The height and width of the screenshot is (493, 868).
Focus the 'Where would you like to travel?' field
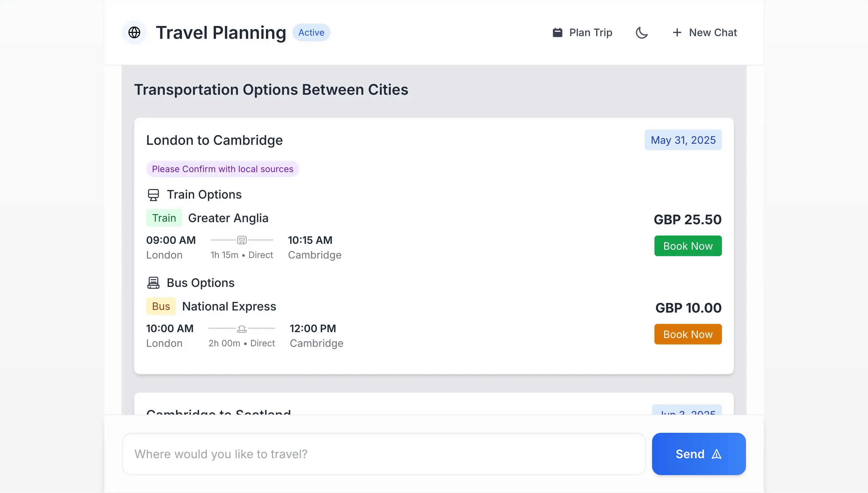point(384,454)
